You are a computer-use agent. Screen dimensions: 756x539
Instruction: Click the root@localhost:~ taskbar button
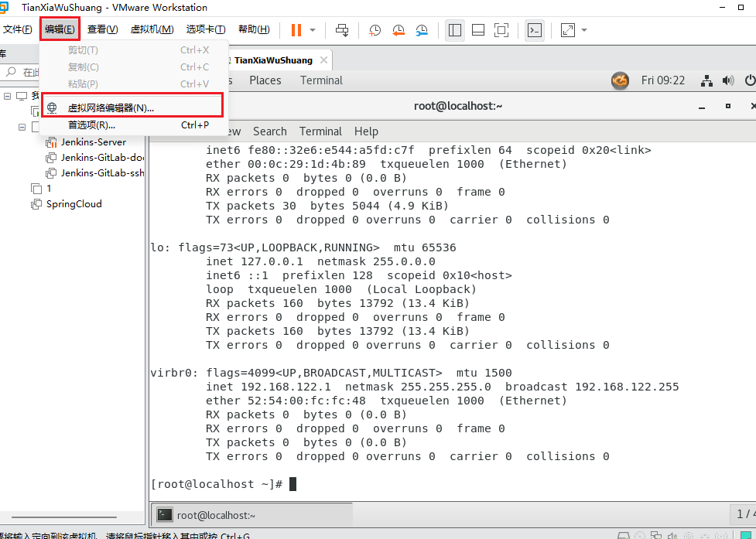[x=252, y=515]
